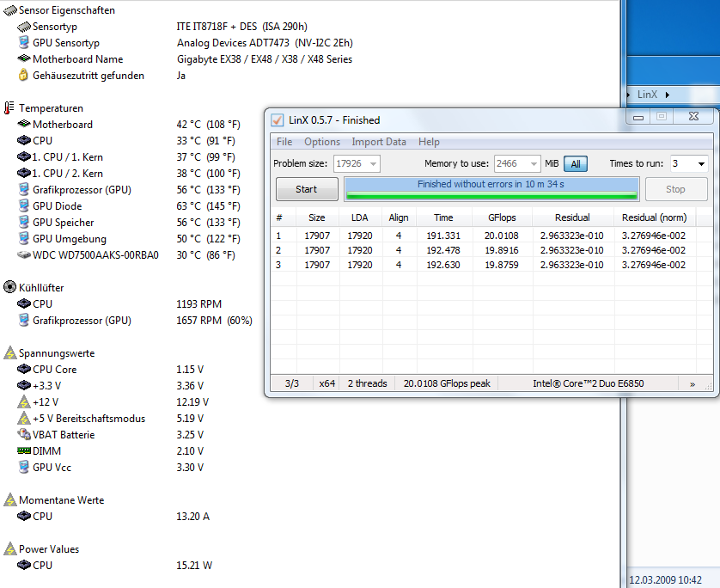Click the Motherboard Name icon
This screenshot has width=720, height=588.
(x=24, y=58)
